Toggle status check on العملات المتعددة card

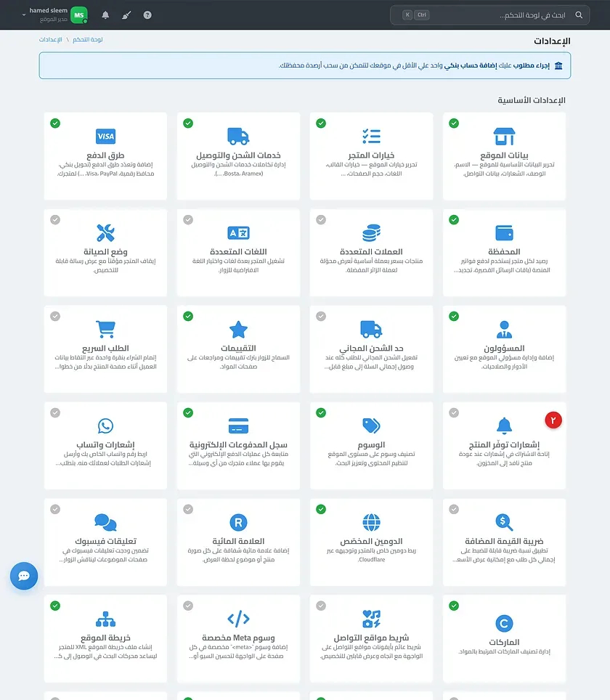click(321, 219)
